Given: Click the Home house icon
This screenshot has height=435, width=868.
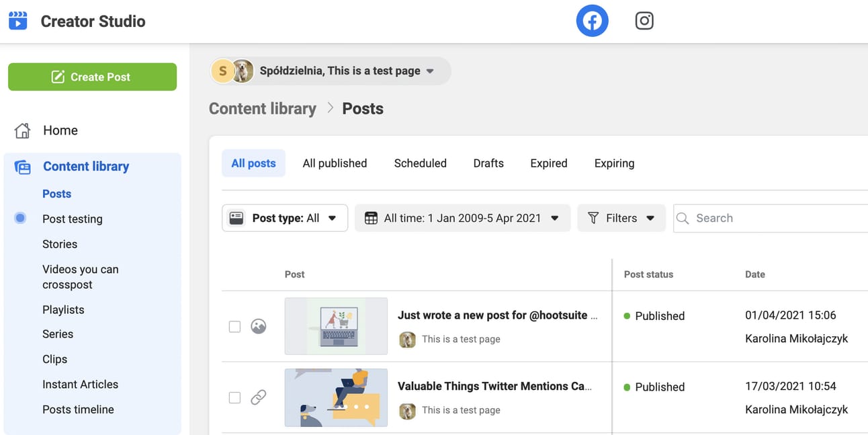Looking at the screenshot, I should (x=23, y=130).
